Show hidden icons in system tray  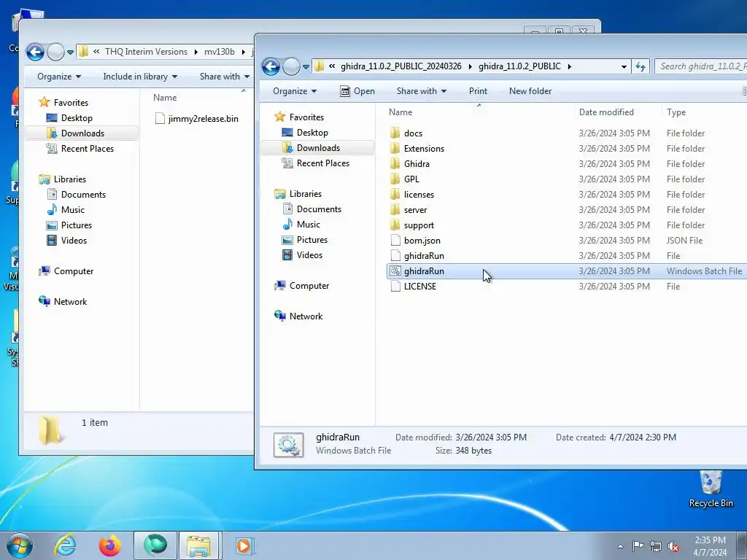(x=620, y=546)
